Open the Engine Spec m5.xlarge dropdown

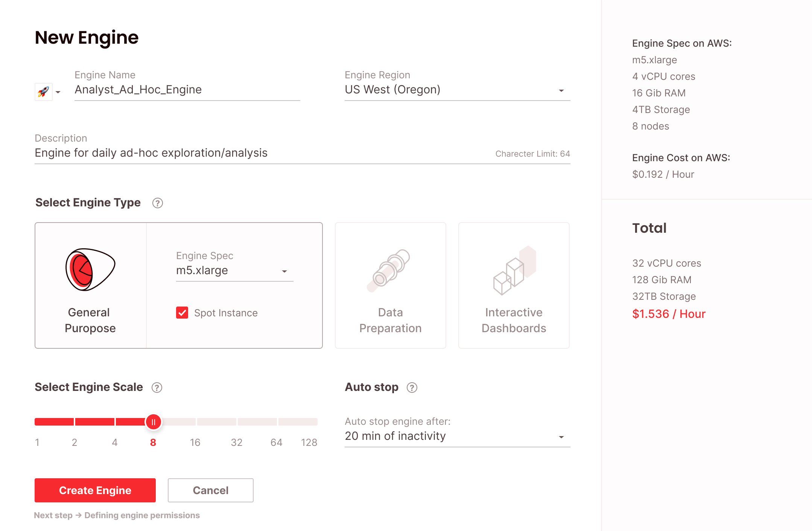(284, 272)
